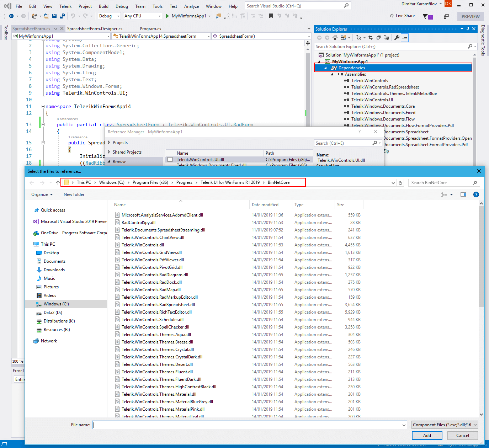The height and width of the screenshot is (448, 489).
Task: Open Downloads in navigation pane
Action: point(54,270)
